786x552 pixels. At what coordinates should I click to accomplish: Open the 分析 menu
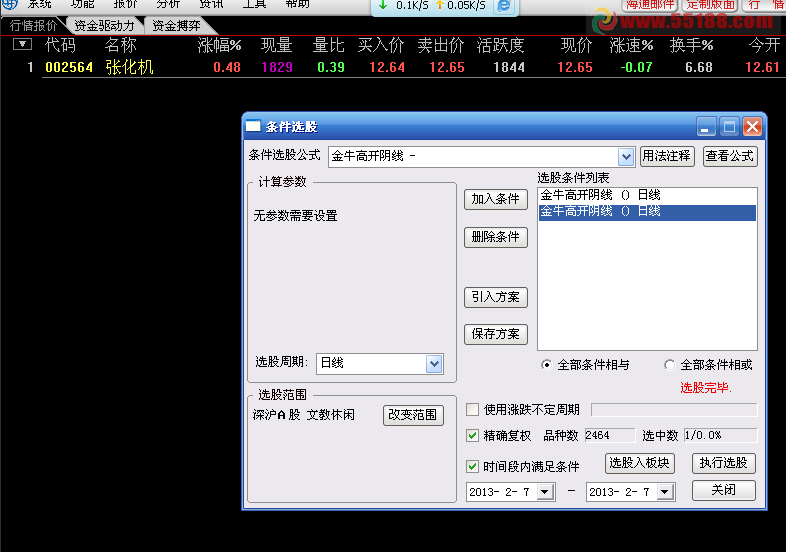168,5
